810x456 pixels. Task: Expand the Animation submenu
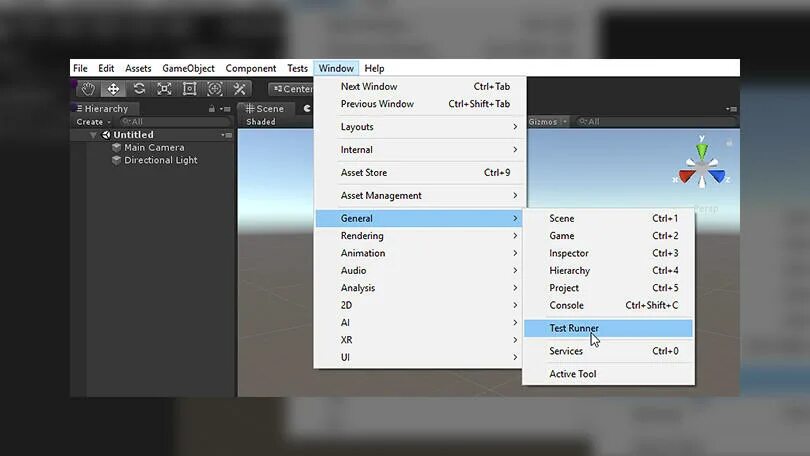pos(419,253)
